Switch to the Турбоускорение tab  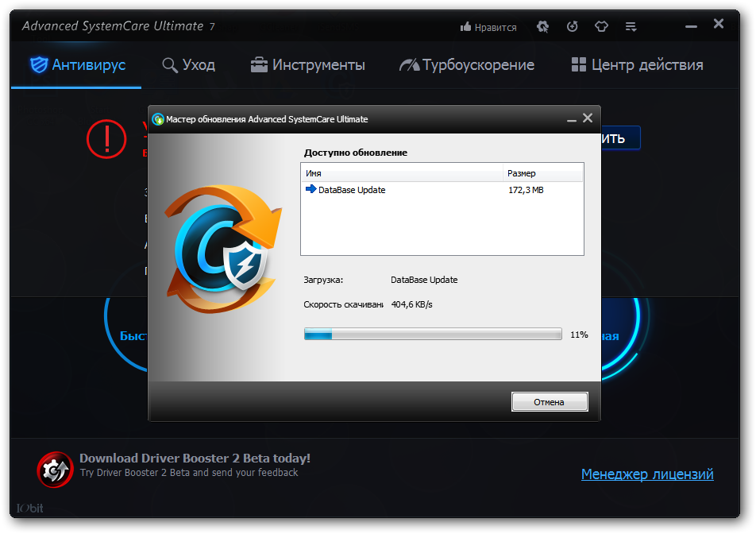467,64
